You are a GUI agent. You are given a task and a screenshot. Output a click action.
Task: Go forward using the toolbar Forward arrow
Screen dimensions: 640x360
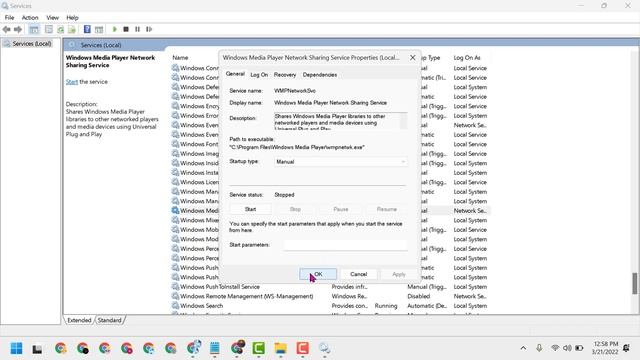tap(18, 29)
